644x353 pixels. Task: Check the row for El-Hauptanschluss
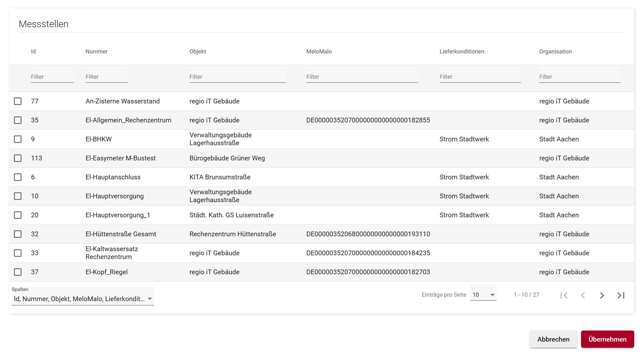pos(18,177)
